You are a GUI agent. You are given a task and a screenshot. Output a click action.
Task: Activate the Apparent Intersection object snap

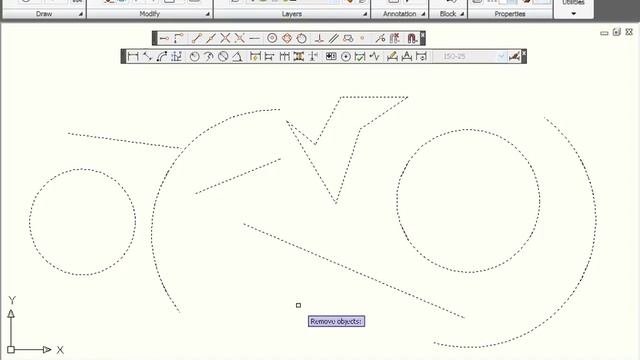coord(240,38)
